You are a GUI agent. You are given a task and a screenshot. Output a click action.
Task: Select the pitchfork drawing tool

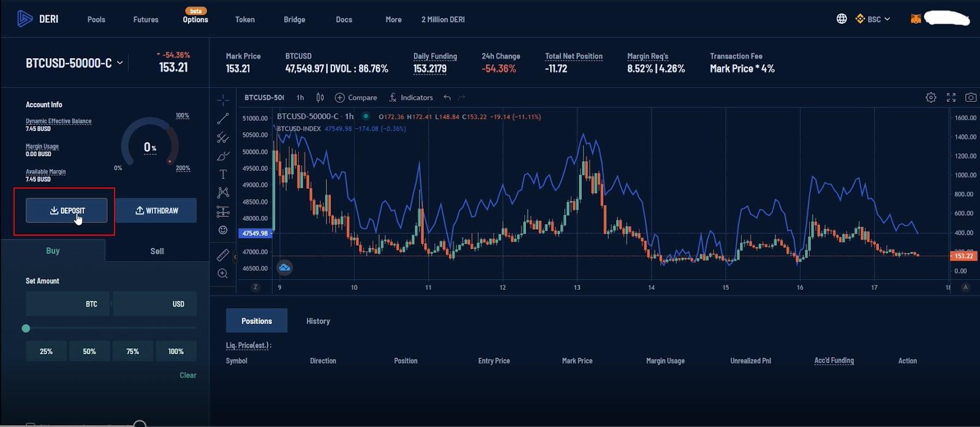coord(223,138)
